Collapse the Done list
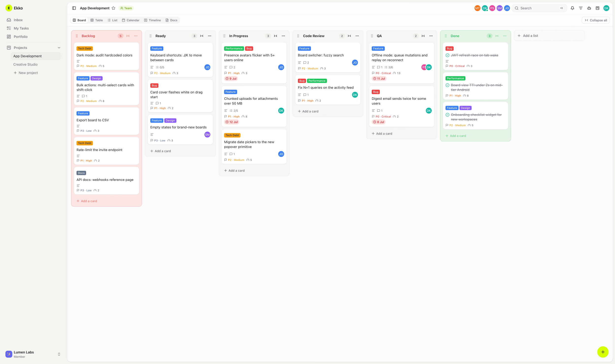This screenshot has height=364, width=615. pos(497,36)
